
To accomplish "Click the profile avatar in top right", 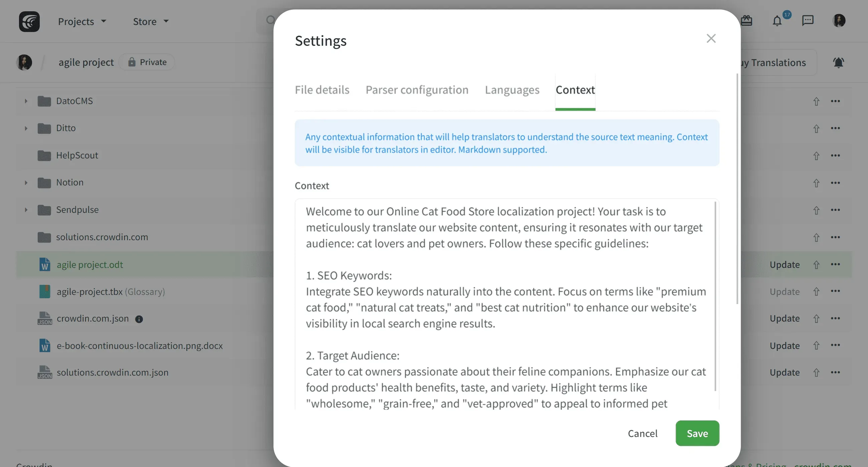I will pos(840,21).
